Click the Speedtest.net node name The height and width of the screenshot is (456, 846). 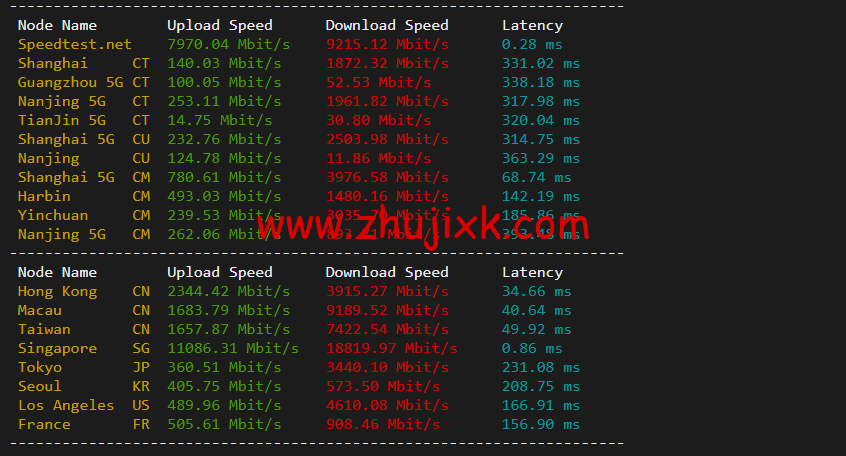(74, 44)
